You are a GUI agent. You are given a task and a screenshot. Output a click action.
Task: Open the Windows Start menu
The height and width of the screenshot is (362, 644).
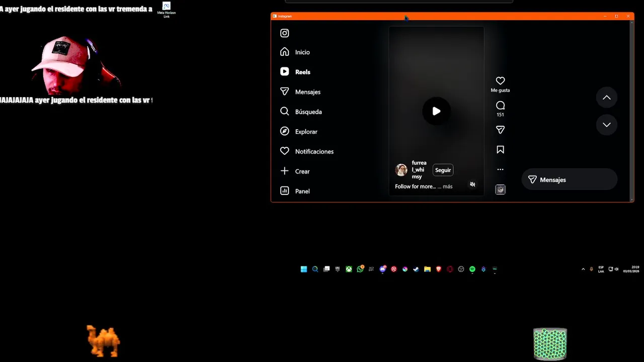click(304, 269)
